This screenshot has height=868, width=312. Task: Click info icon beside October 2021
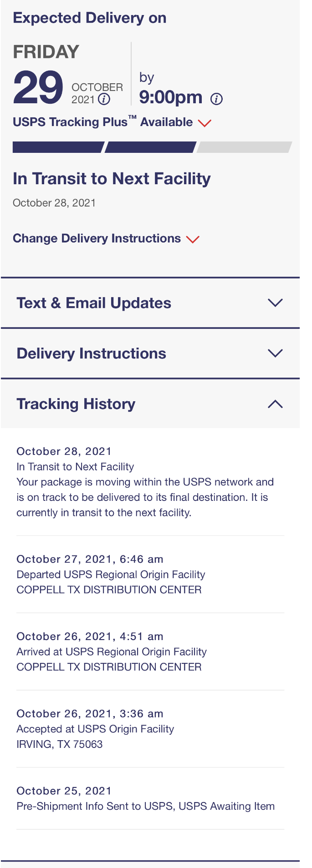(x=104, y=99)
